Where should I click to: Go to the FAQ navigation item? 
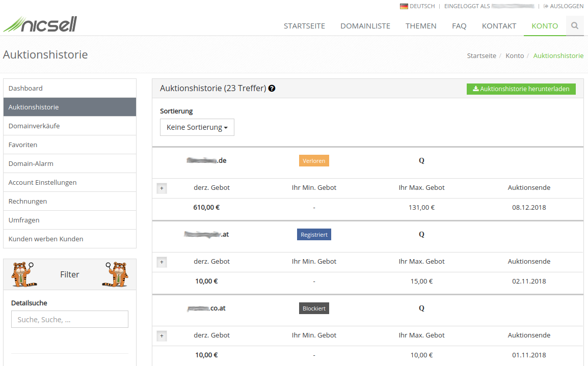(459, 26)
